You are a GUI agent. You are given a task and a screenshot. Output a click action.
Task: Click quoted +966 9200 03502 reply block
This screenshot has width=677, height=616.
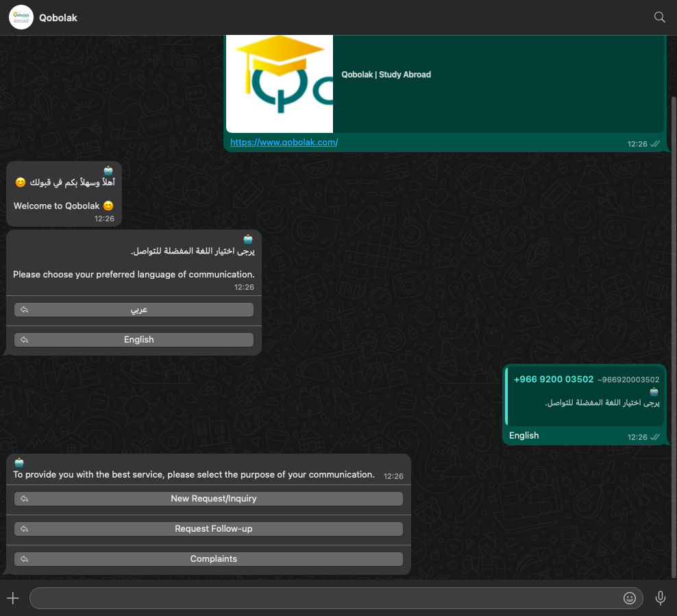[585, 396]
